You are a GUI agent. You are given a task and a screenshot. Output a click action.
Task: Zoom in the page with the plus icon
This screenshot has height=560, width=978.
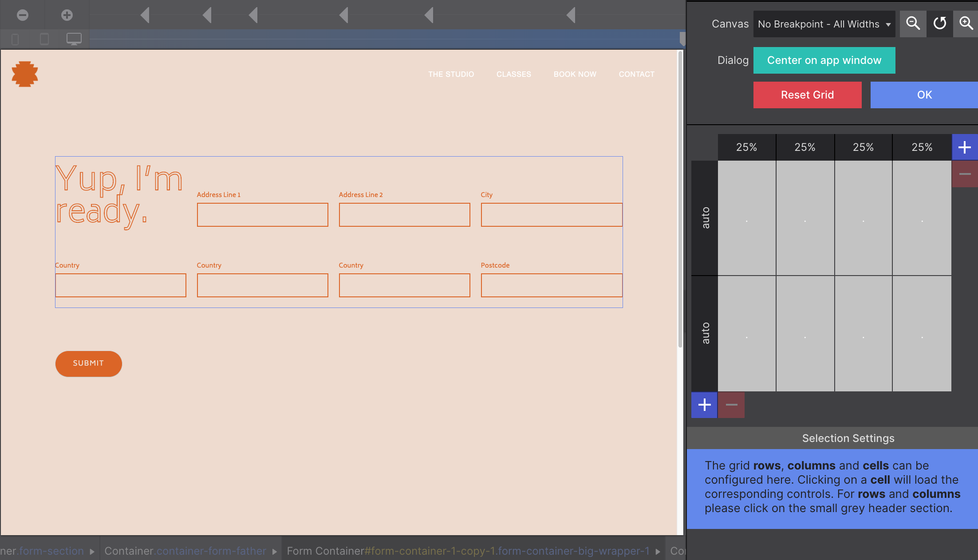(66, 15)
